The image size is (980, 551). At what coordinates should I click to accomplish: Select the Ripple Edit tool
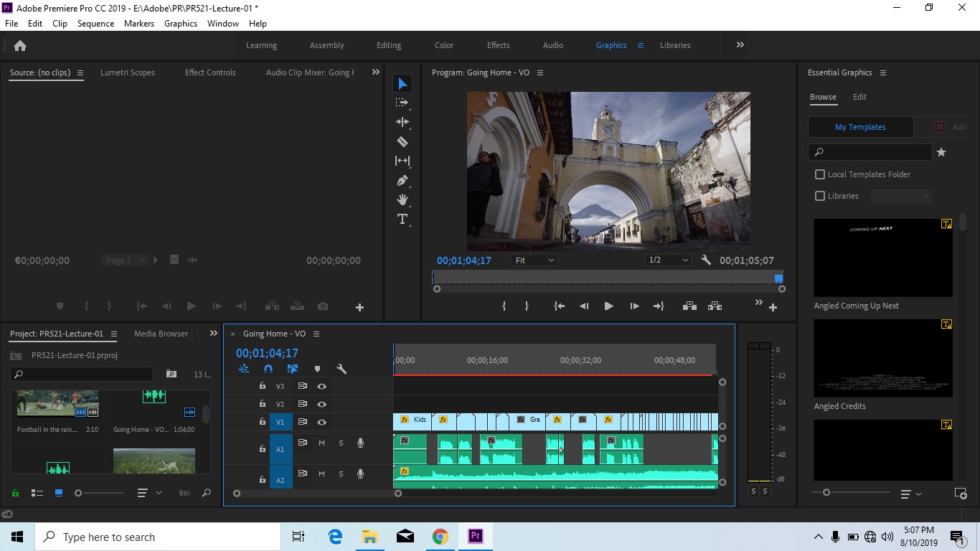[402, 122]
